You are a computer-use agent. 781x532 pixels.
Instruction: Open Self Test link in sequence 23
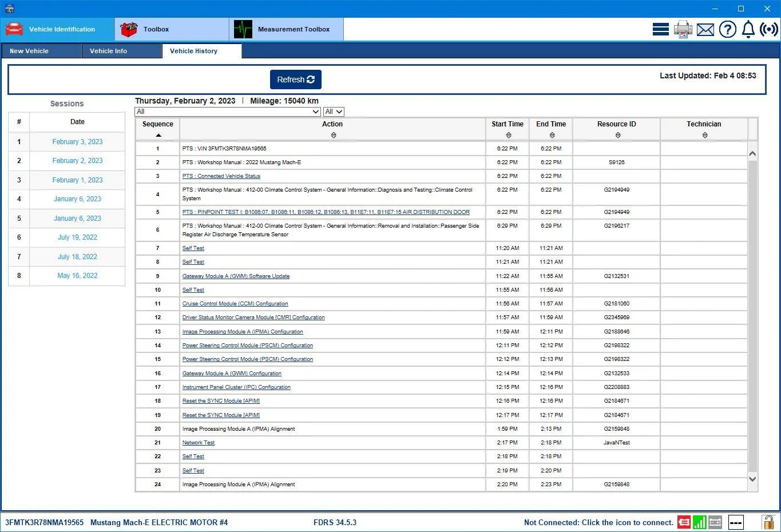pyautogui.click(x=193, y=471)
